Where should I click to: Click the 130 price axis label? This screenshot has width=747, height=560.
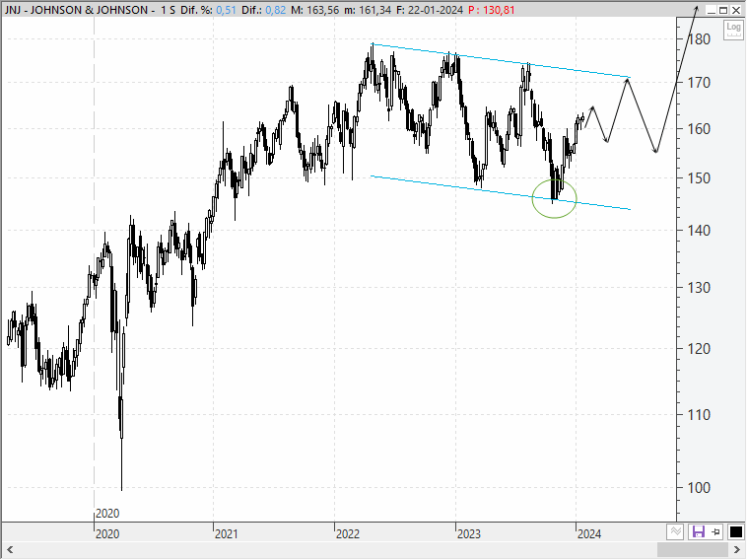698,287
